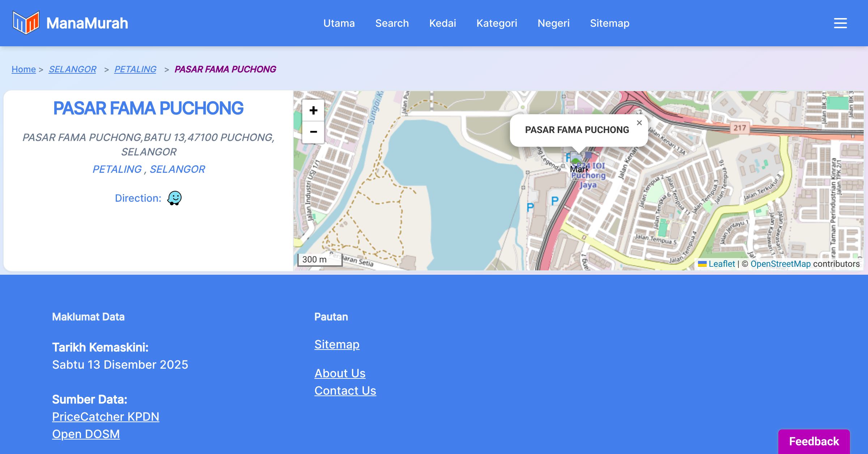Open Negeri nav link
This screenshot has width=868, height=454.
553,23
